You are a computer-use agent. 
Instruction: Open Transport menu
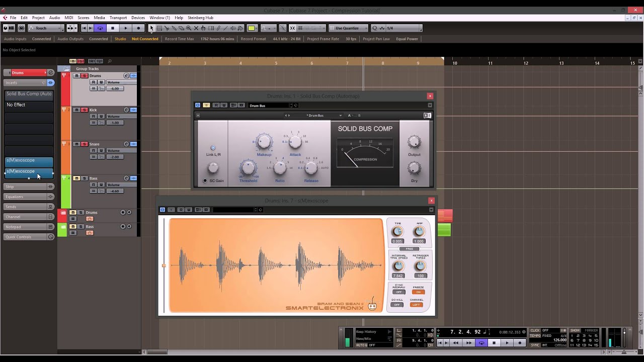[118, 18]
